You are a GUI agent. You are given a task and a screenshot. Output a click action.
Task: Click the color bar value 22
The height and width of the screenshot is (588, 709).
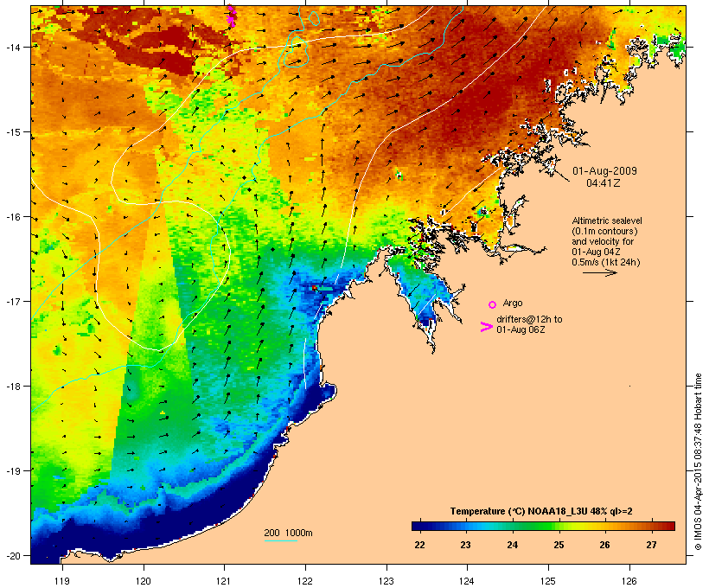419,545
